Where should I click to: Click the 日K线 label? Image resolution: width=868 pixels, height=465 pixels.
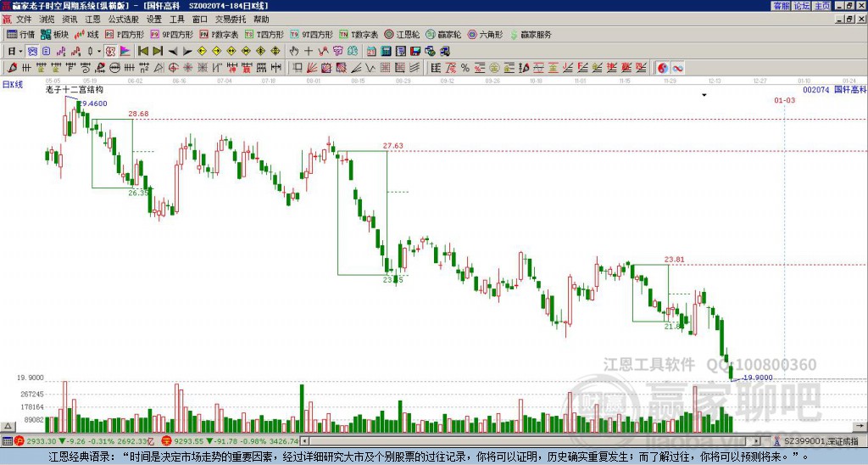[x=13, y=84]
